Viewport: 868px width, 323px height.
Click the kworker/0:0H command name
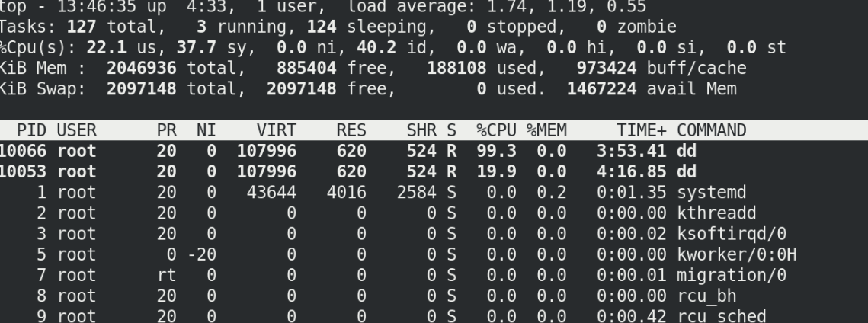(736, 255)
